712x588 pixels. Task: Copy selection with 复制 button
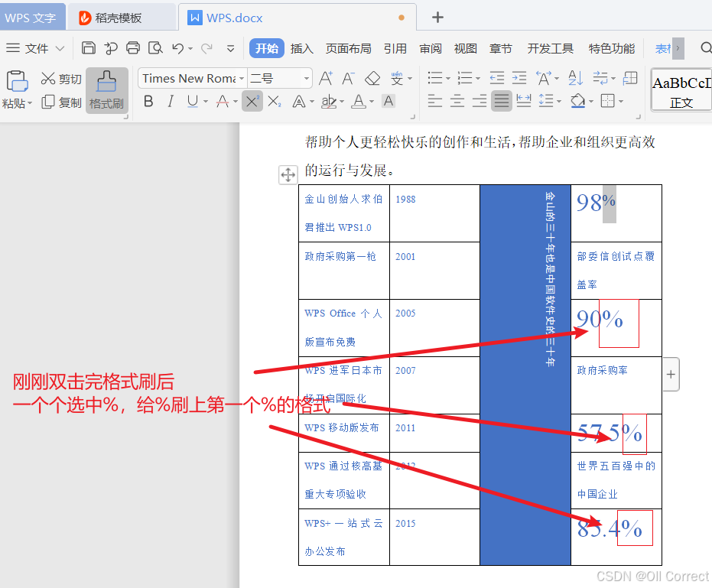click(x=61, y=102)
